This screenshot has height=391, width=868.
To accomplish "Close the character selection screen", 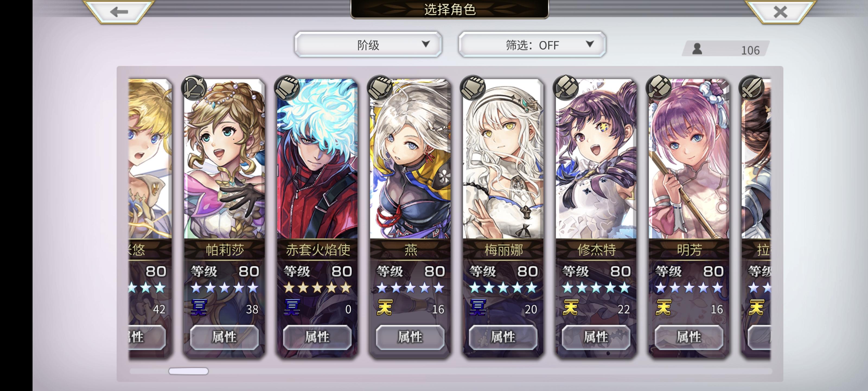I will tap(780, 11).
